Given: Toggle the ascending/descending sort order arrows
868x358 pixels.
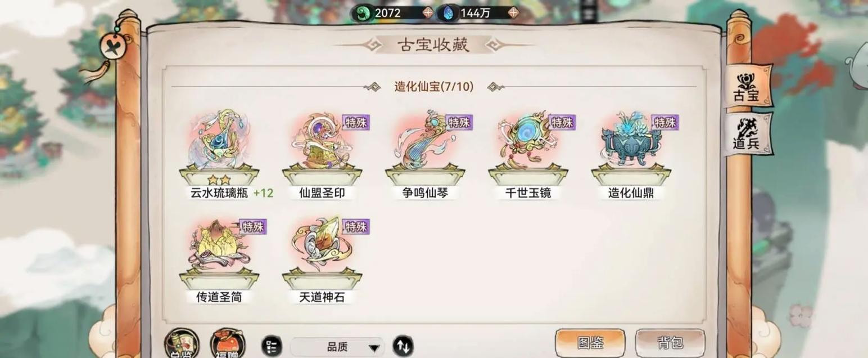Looking at the screenshot, I should coord(403,346).
